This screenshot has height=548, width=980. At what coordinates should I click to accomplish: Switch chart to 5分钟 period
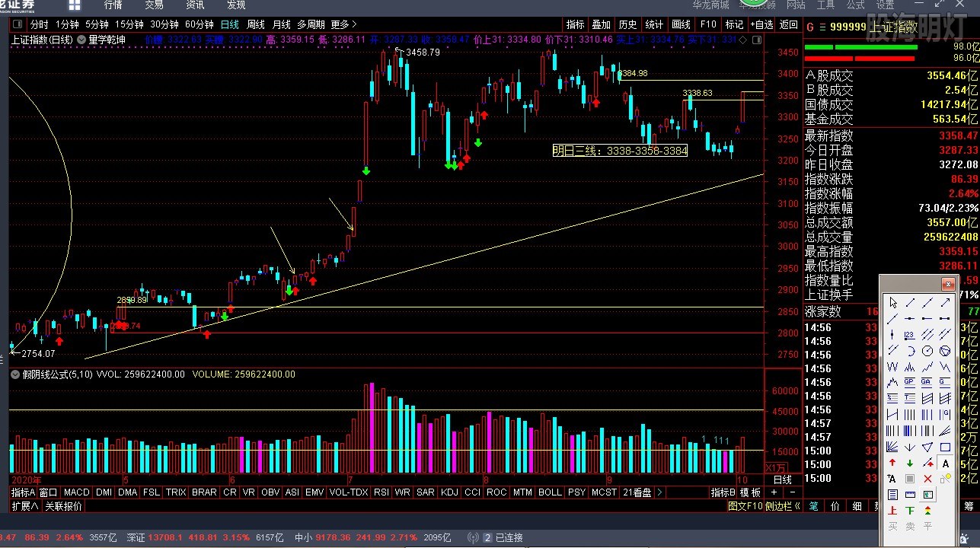coord(97,24)
